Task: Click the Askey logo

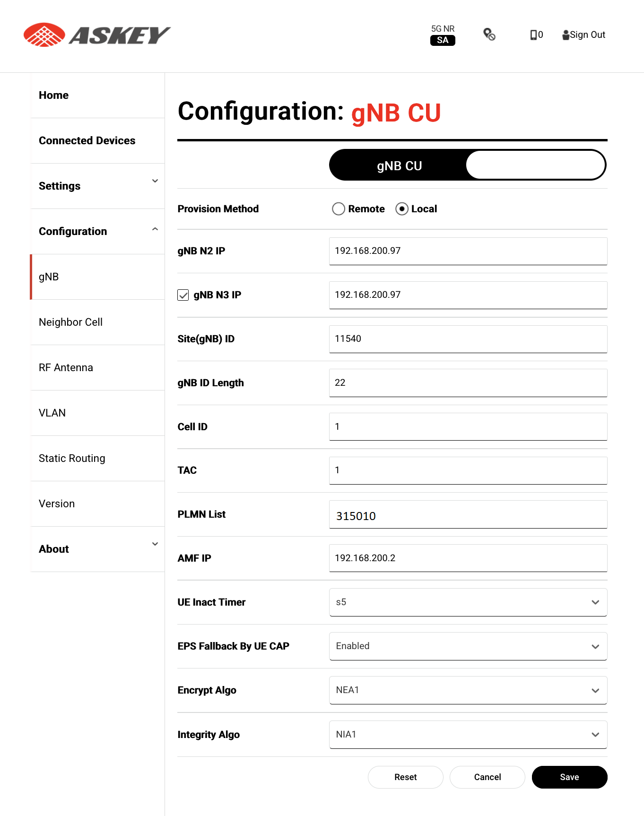Action: coord(97,35)
